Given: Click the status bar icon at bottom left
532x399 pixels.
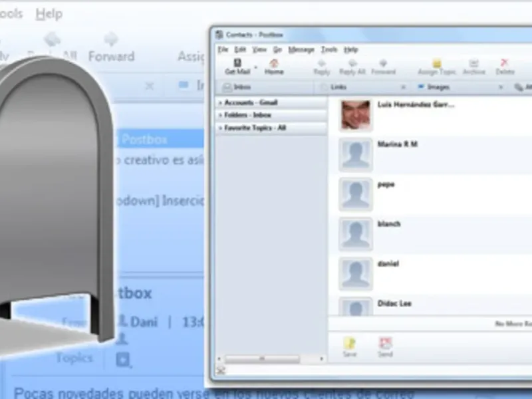Looking at the screenshot, I should tap(221, 370).
